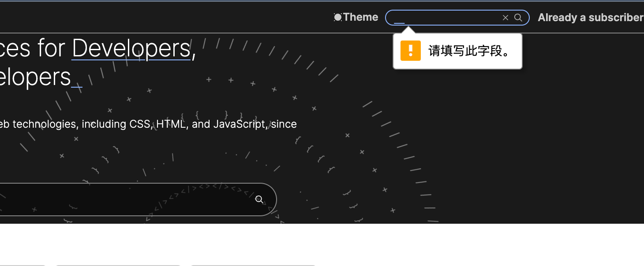Open the 'Already a subscriber' link

coord(591,18)
